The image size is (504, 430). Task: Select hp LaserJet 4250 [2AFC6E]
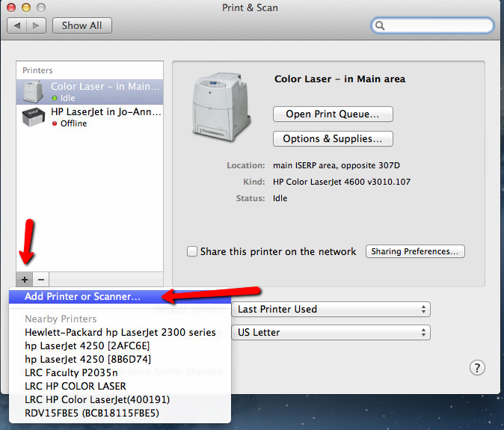click(120, 345)
